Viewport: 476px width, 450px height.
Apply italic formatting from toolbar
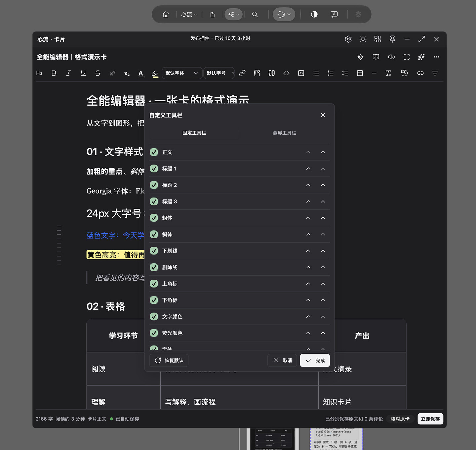[68, 73]
